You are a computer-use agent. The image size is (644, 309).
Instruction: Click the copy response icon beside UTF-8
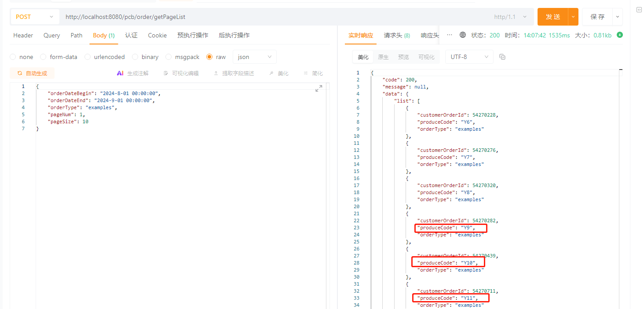tap(502, 57)
